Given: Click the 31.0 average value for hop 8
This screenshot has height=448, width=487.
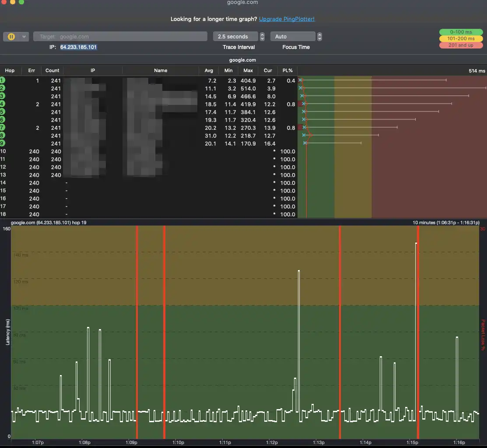Looking at the screenshot, I should (210, 135).
